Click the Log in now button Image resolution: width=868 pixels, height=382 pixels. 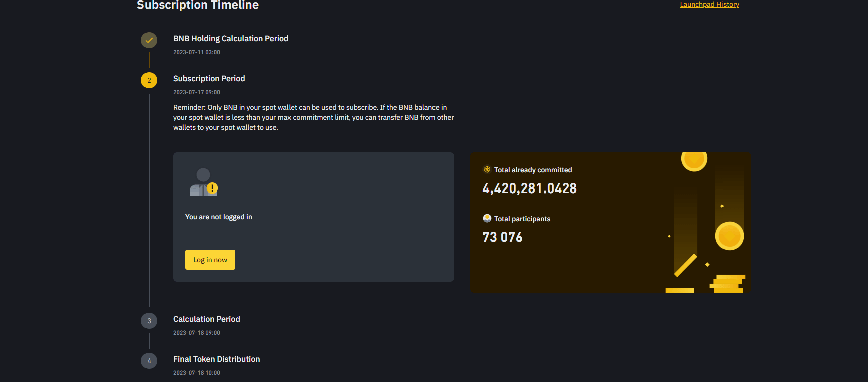(210, 260)
